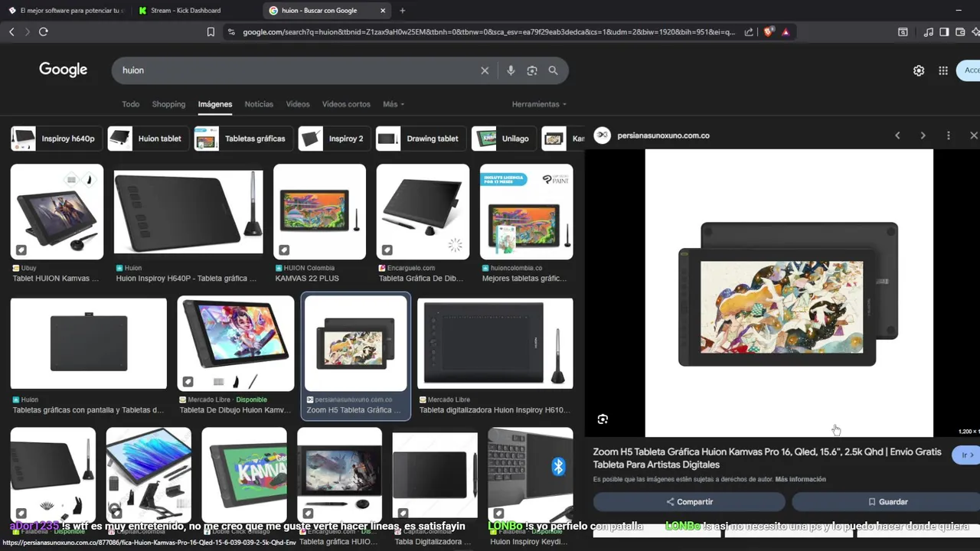Open Mercado Libre Tableta De Dibujo thumbnail
Viewport: 980px width, 551px height.
[x=236, y=344]
